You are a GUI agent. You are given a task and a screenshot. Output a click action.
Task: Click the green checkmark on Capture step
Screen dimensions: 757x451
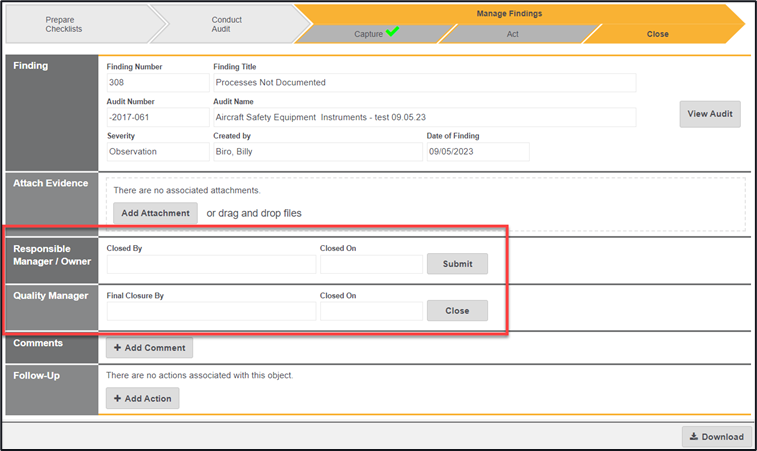coord(393,32)
